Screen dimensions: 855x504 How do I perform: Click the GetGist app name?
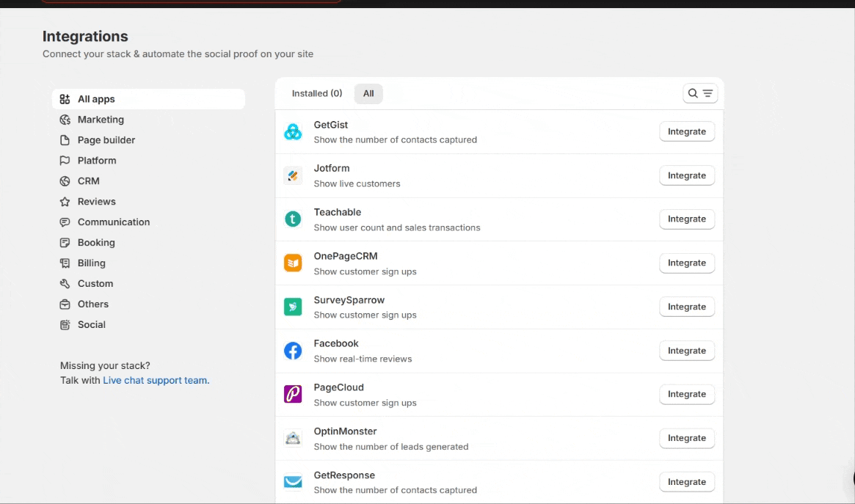click(330, 125)
